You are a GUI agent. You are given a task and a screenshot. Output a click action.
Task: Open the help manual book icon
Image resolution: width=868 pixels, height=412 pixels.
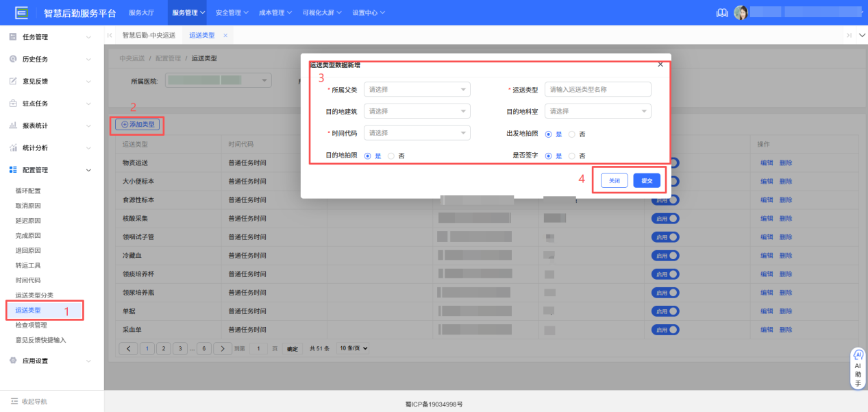pos(721,12)
